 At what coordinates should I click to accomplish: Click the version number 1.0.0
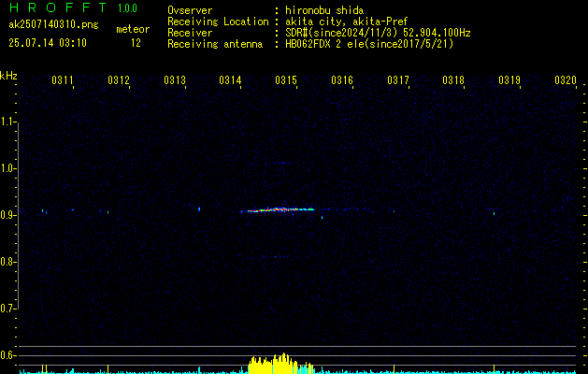coord(127,8)
